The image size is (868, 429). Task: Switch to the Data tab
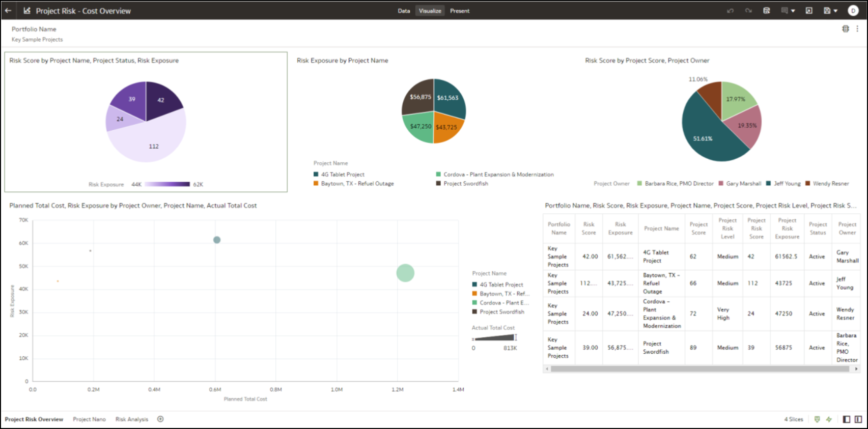404,11
